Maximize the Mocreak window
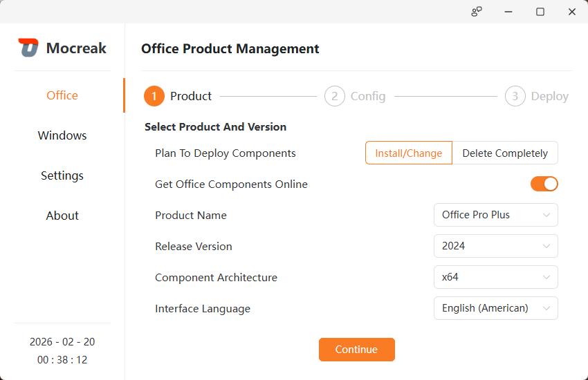 pyautogui.click(x=540, y=12)
